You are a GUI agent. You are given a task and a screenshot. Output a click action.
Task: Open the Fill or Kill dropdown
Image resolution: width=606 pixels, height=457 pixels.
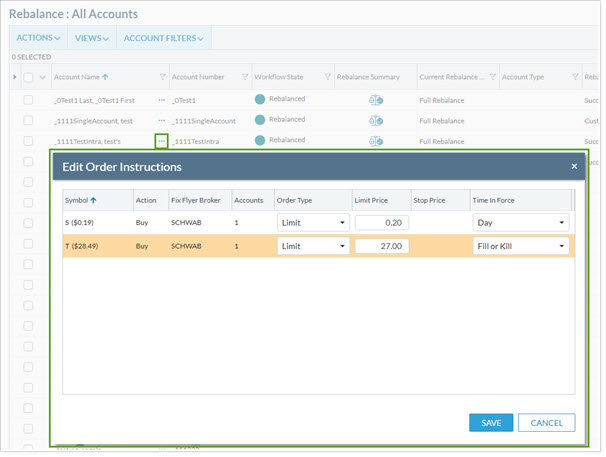pos(520,246)
